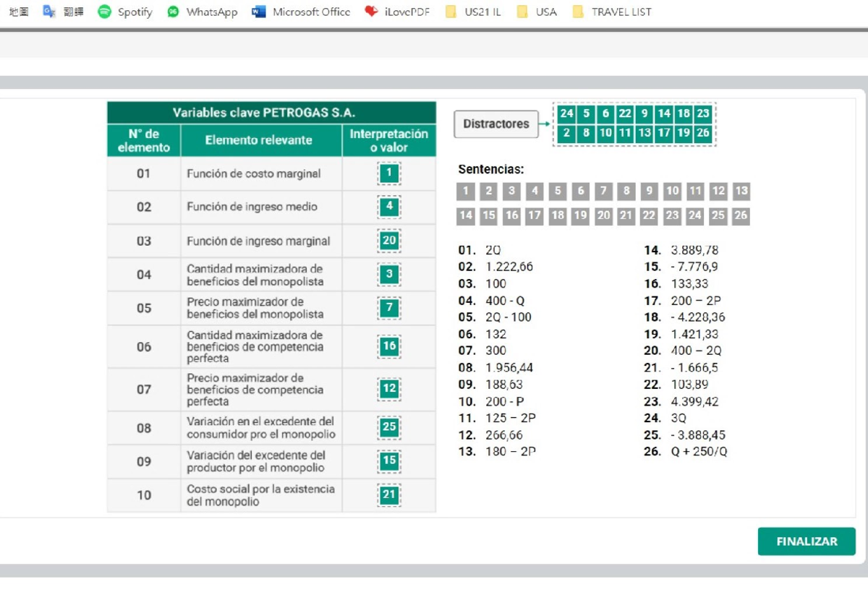The width and height of the screenshot is (868, 613).
Task: Click the FINALIZAR button
Action: click(x=807, y=541)
